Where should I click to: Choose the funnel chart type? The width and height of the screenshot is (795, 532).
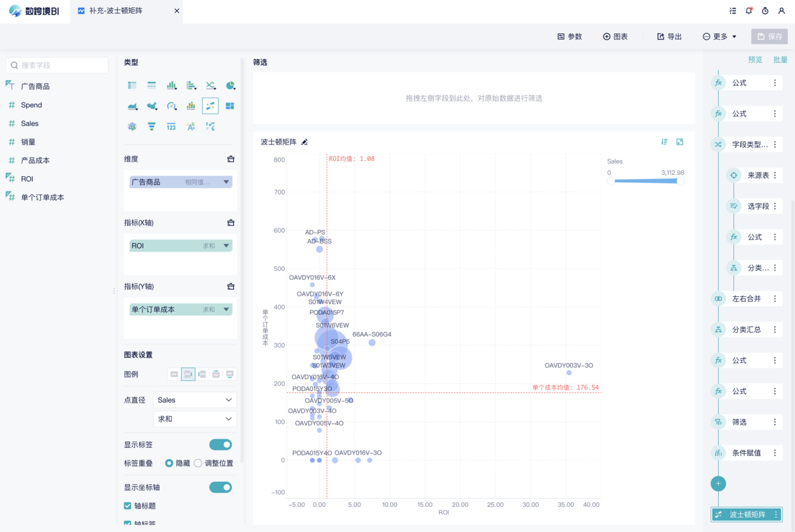tap(152, 127)
